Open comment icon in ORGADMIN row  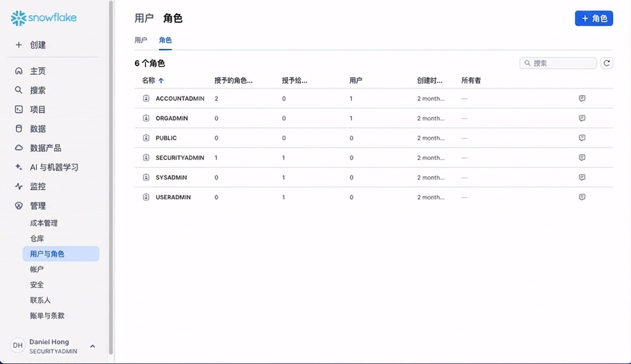coord(582,118)
